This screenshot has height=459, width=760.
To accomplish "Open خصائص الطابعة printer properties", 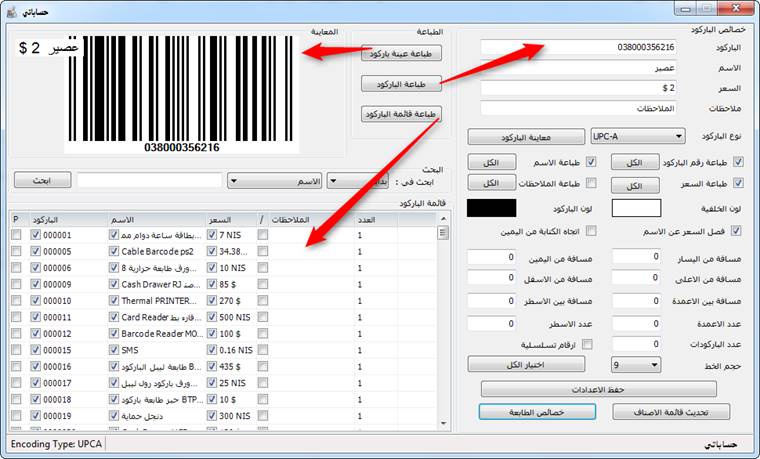I will click(x=537, y=412).
